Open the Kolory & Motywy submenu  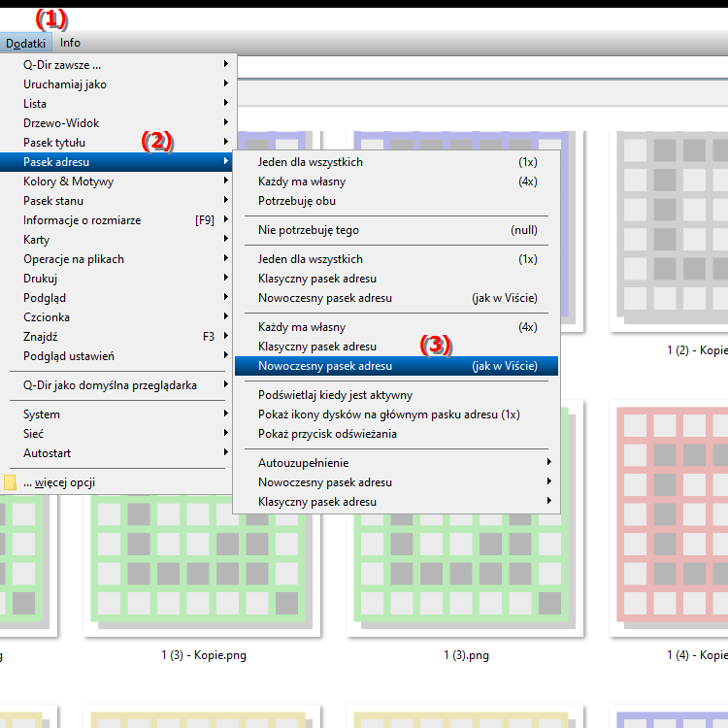pyautogui.click(x=118, y=182)
